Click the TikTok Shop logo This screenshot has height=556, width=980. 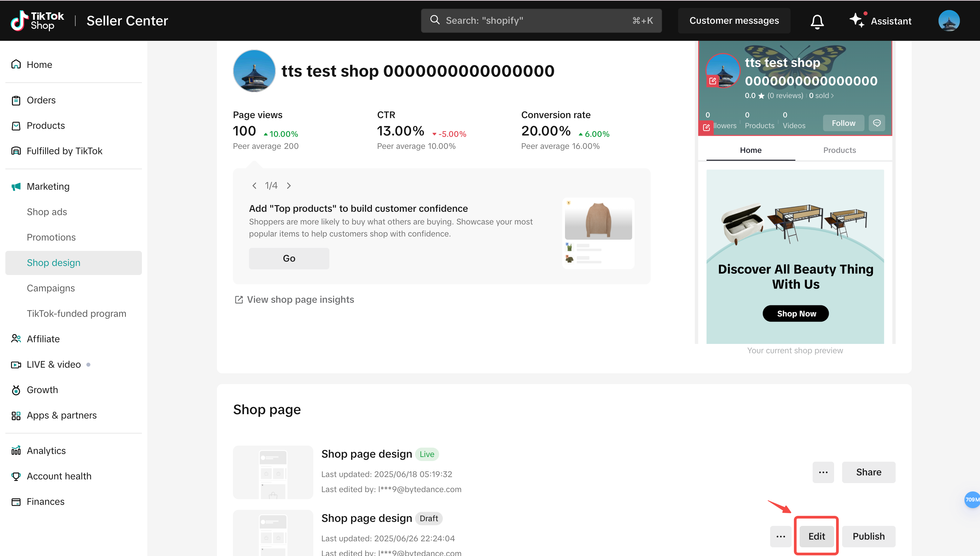pyautogui.click(x=37, y=21)
